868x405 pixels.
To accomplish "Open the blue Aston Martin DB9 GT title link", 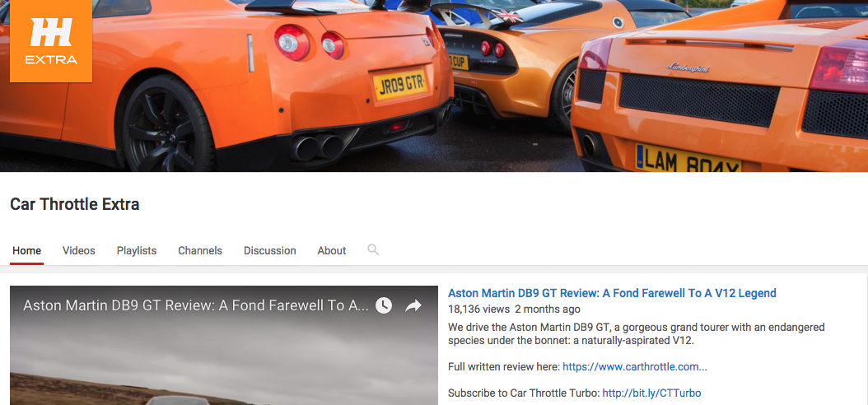I will [x=612, y=293].
